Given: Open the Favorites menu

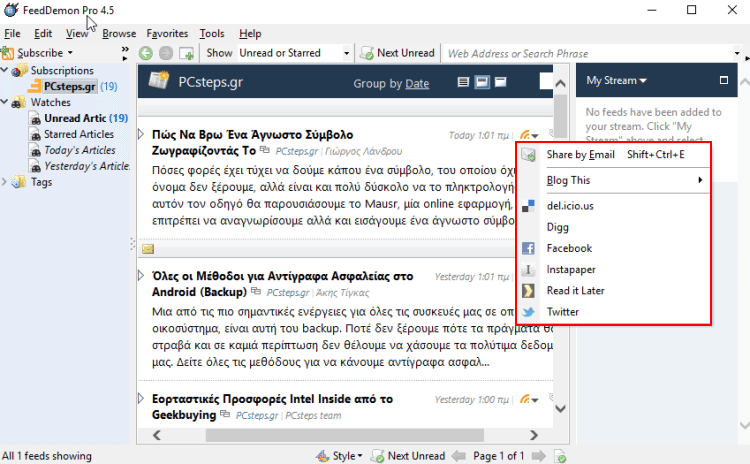Looking at the screenshot, I should 167,33.
